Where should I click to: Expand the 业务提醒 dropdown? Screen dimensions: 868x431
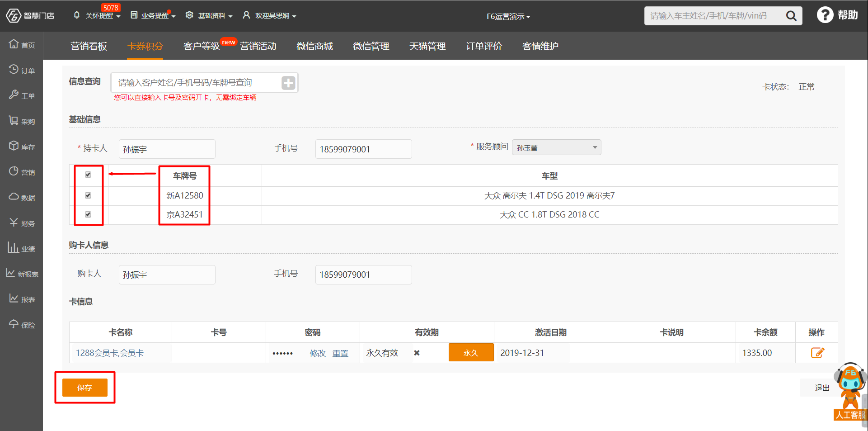158,16
